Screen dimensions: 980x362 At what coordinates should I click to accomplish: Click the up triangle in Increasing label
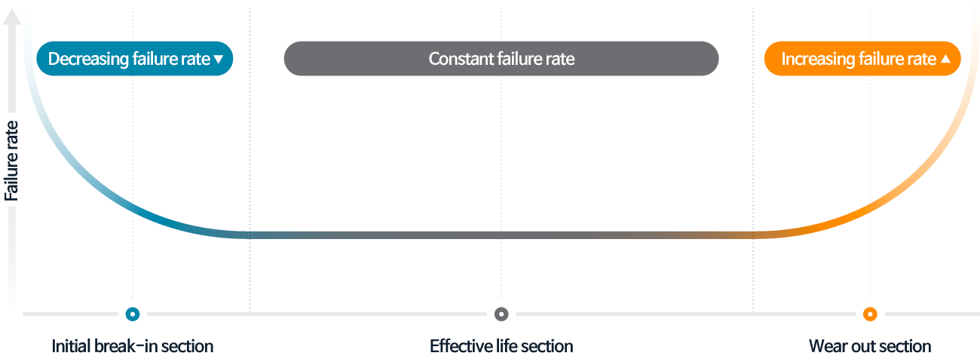pos(946,59)
